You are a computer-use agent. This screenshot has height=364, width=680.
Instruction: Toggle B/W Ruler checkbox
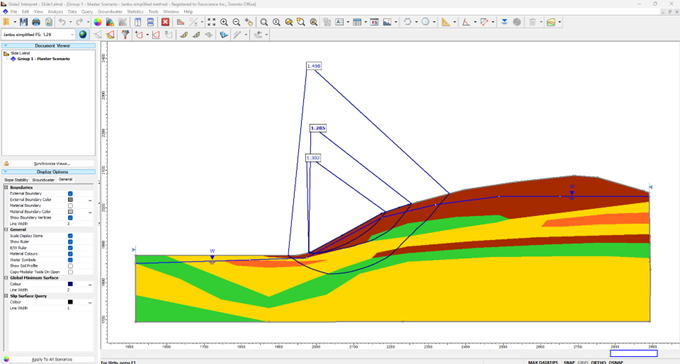[x=70, y=248]
